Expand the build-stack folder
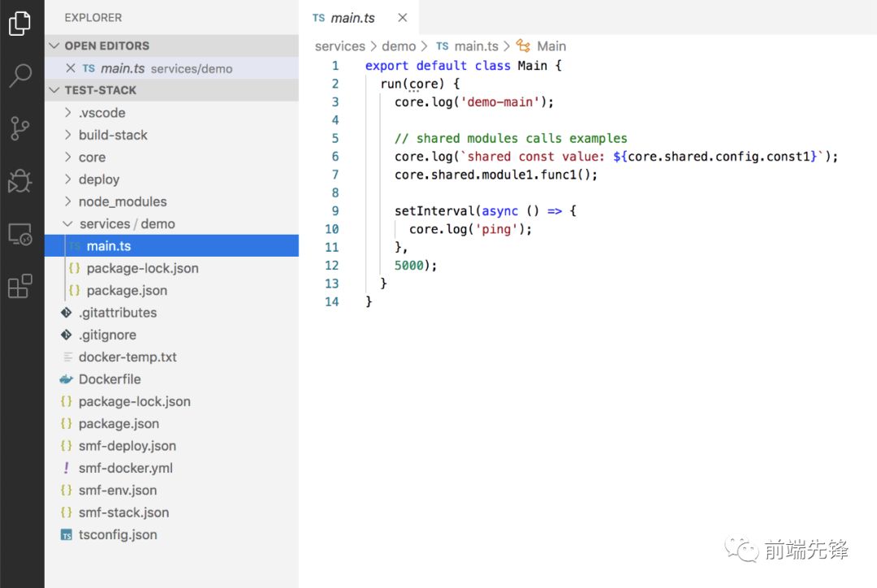This screenshot has height=588, width=877. click(112, 135)
